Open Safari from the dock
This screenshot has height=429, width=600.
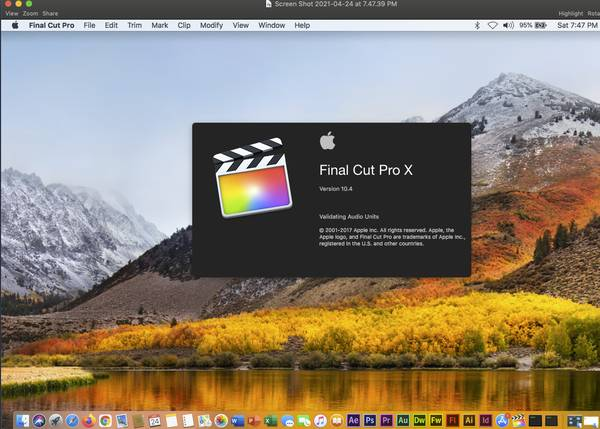tap(72, 421)
